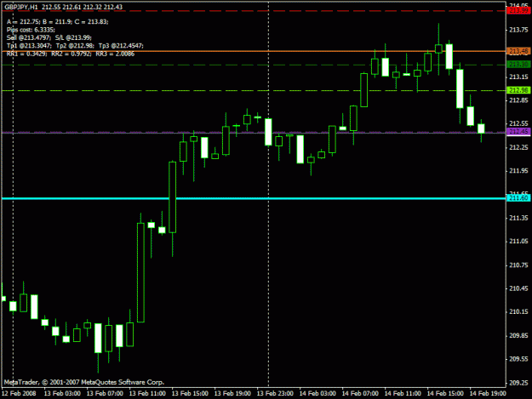Click the '13 Feb 23:00' time axis label

[x=275, y=393]
